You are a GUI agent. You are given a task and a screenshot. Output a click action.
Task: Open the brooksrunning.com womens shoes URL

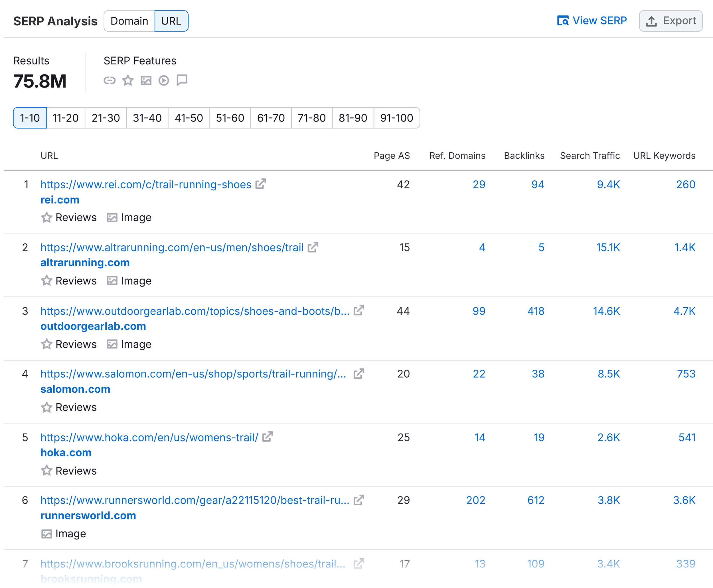(x=193, y=564)
